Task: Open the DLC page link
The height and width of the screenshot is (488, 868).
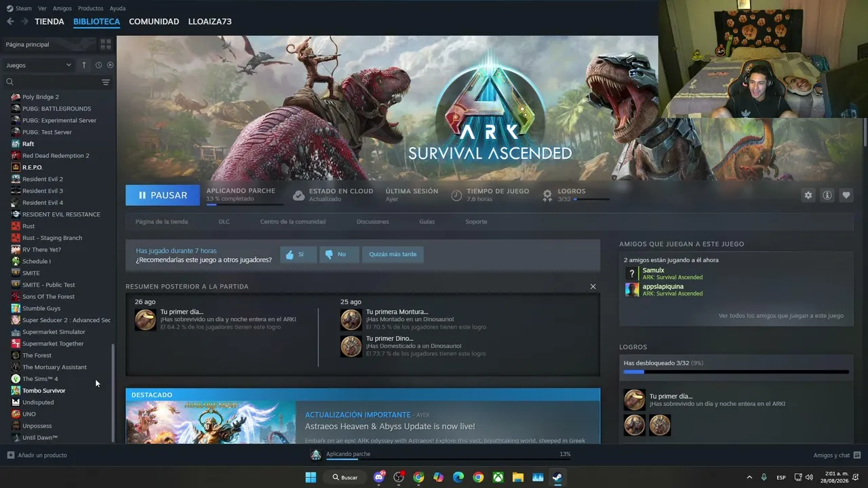Action: click(x=224, y=222)
